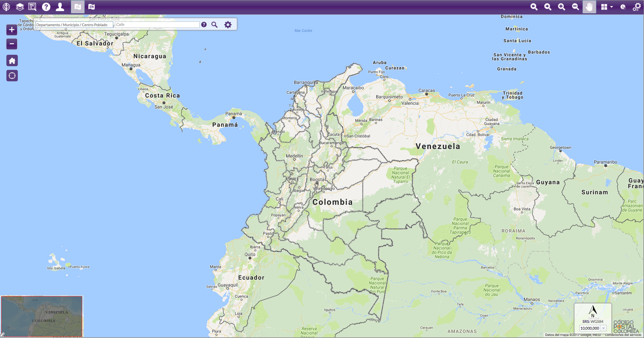Switch language to English (EN flag)
The height and width of the screenshot is (338, 644).
click(91, 7)
